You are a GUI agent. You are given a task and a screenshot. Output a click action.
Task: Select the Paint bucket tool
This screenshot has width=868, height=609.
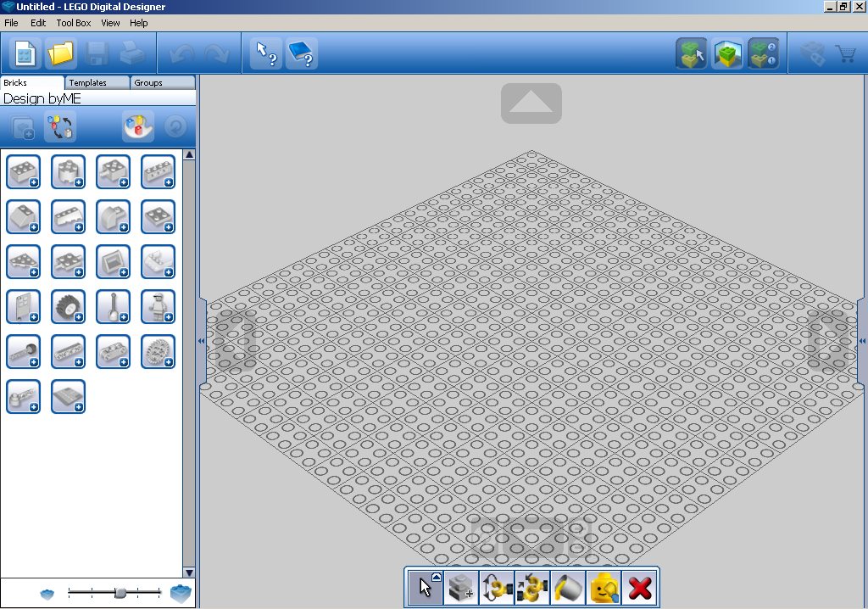(x=567, y=587)
